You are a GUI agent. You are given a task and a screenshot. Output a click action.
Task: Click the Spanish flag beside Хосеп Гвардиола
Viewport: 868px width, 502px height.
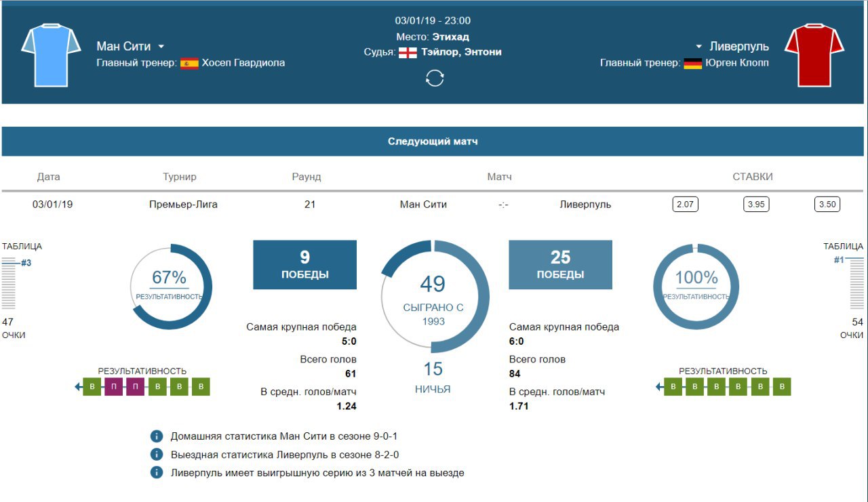(x=189, y=63)
